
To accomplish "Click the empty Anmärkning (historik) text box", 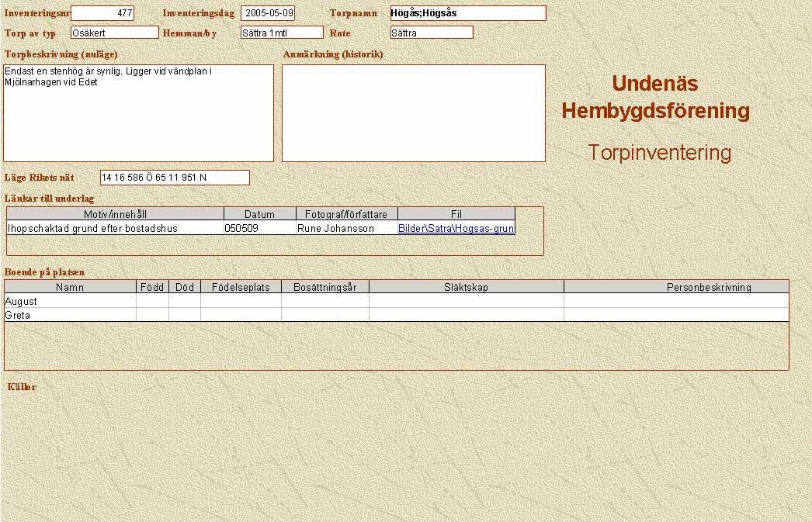I will [414, 112].
